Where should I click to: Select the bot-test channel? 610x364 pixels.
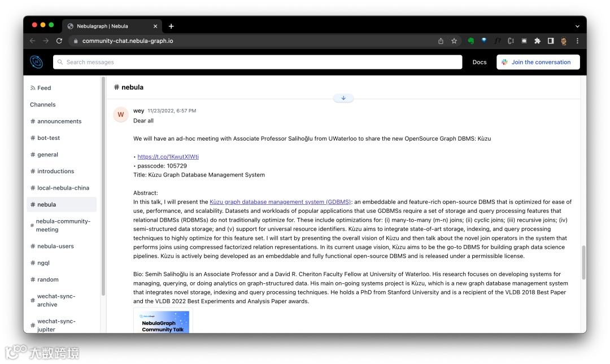[62, 138]
